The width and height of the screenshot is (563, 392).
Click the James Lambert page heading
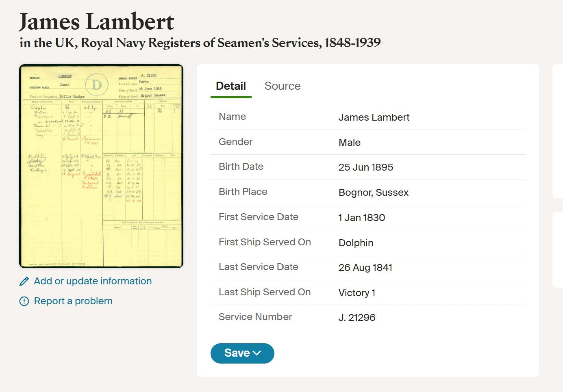pos(97,22)
